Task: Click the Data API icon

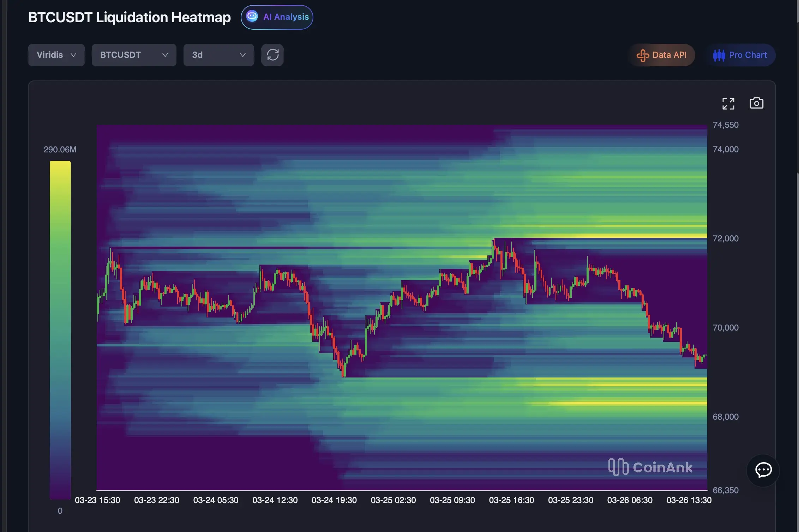Action: pos(643,55)
